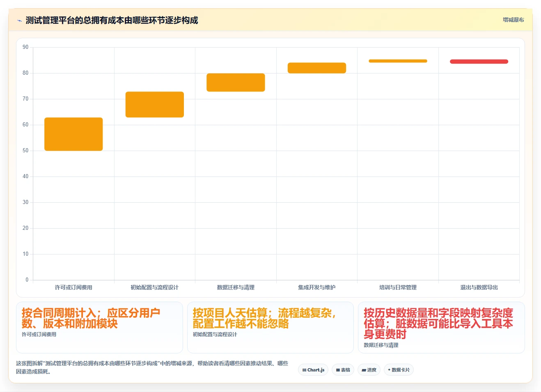Click the description text 这张图拆解
Screen dimensions: 541x392
[x=152, y=367]
